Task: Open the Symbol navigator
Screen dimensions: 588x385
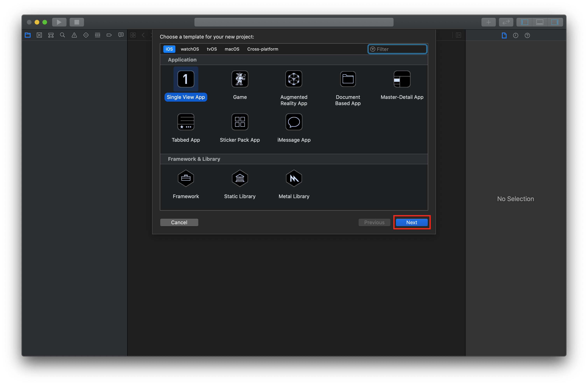Action: [51, 35]
